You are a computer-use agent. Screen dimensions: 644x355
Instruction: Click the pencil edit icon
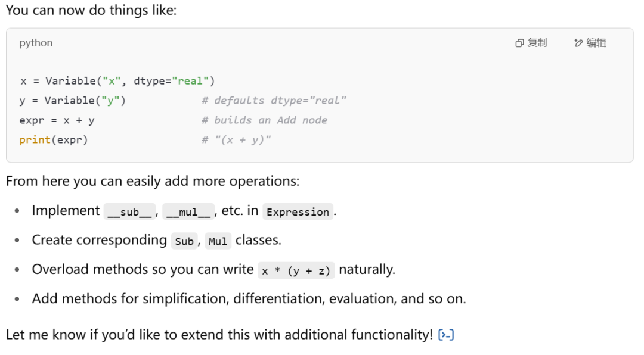pyautogui.click(x=578, y=43)
